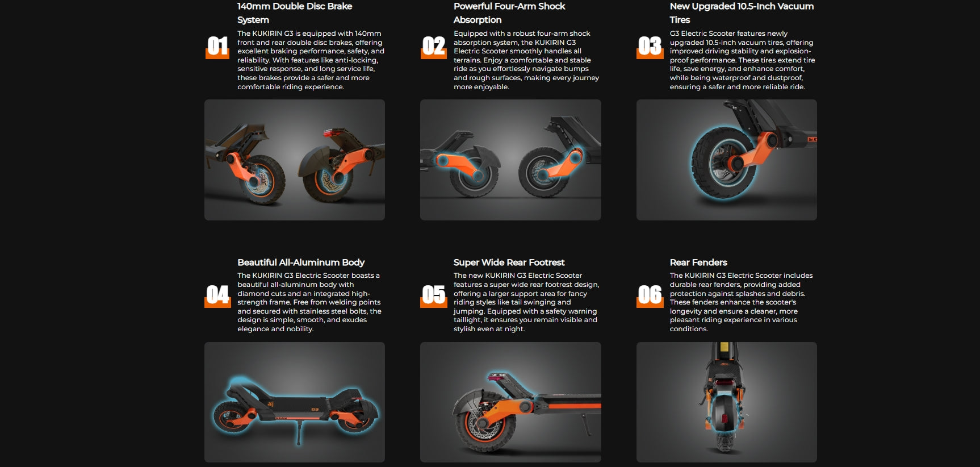Viewport: 980px width, 467px height.
Task: Open the rear fenders image
Action: pyautogui.click(x=727, y=402)
